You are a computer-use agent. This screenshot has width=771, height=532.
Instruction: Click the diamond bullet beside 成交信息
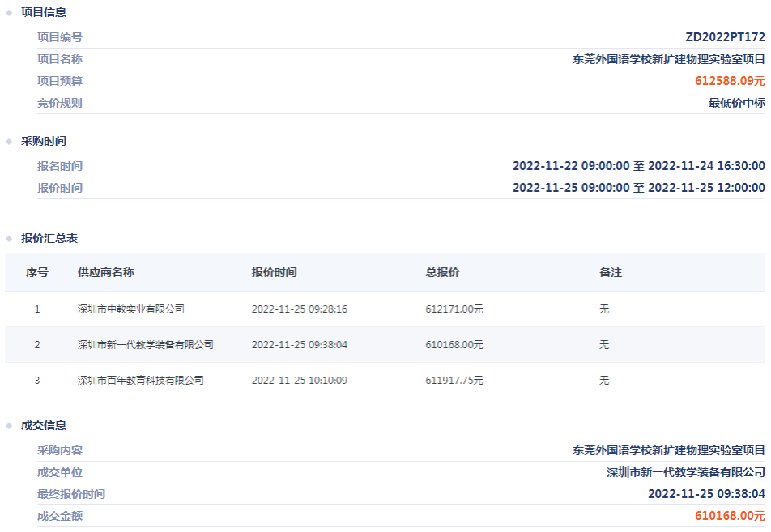[x=9, y=426]
